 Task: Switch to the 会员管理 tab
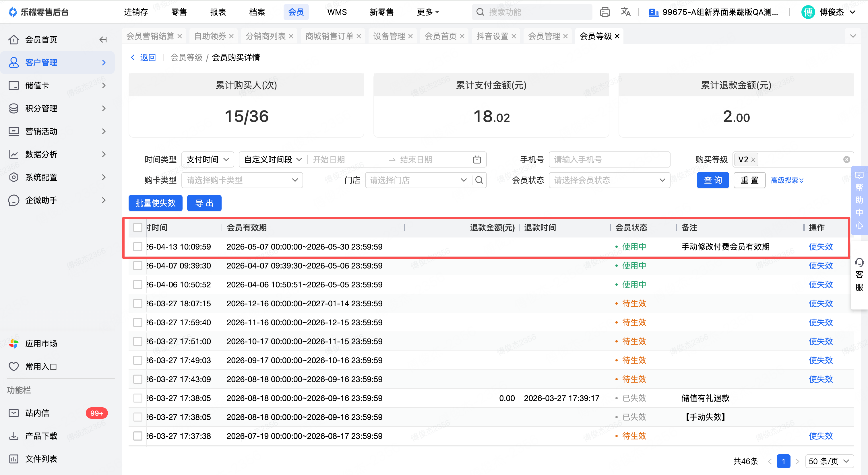click(544, 36)
